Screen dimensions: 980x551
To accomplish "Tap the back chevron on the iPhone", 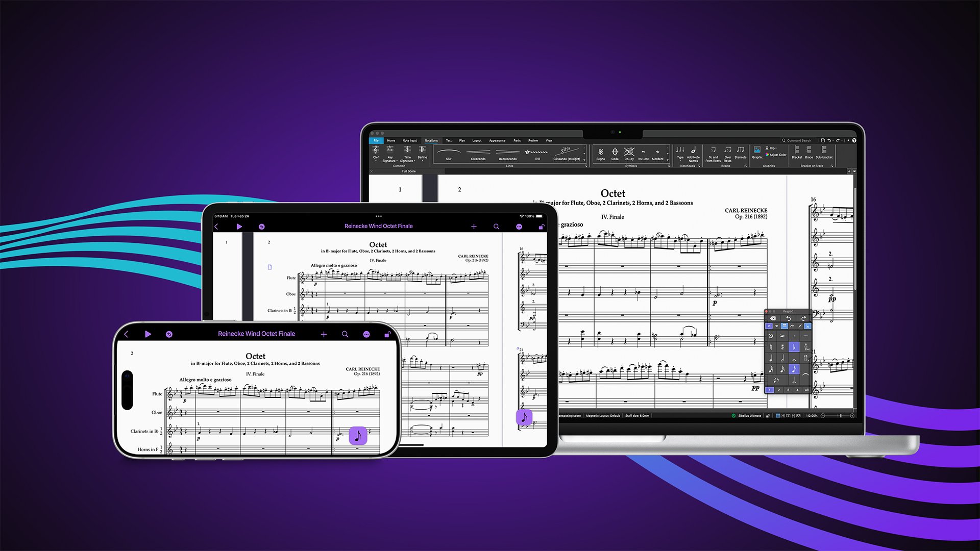I will [x=126, y=334].
